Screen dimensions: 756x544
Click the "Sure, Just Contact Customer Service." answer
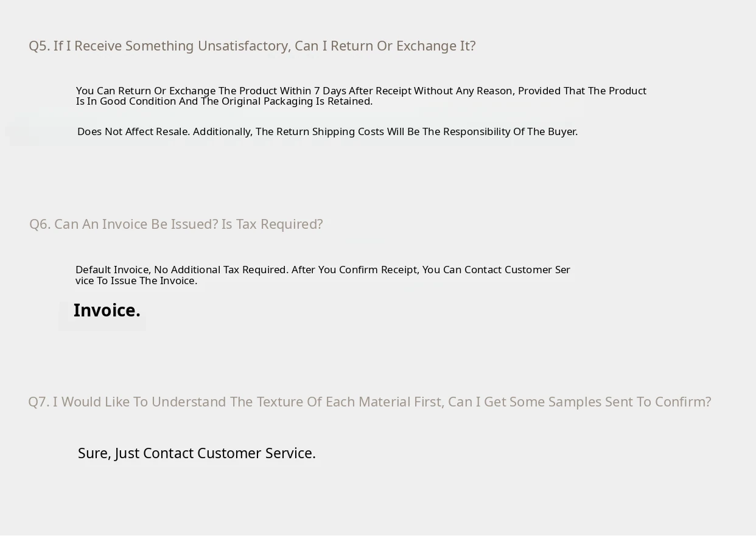point(197,454)
